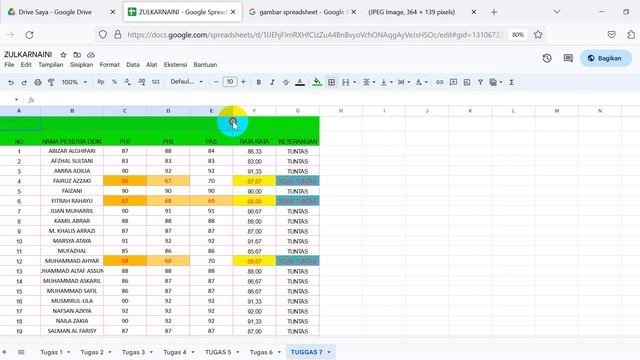Viewport: 640px width, 360px height.
Task: Click the Bagikan share button
Action: [606, 58]
